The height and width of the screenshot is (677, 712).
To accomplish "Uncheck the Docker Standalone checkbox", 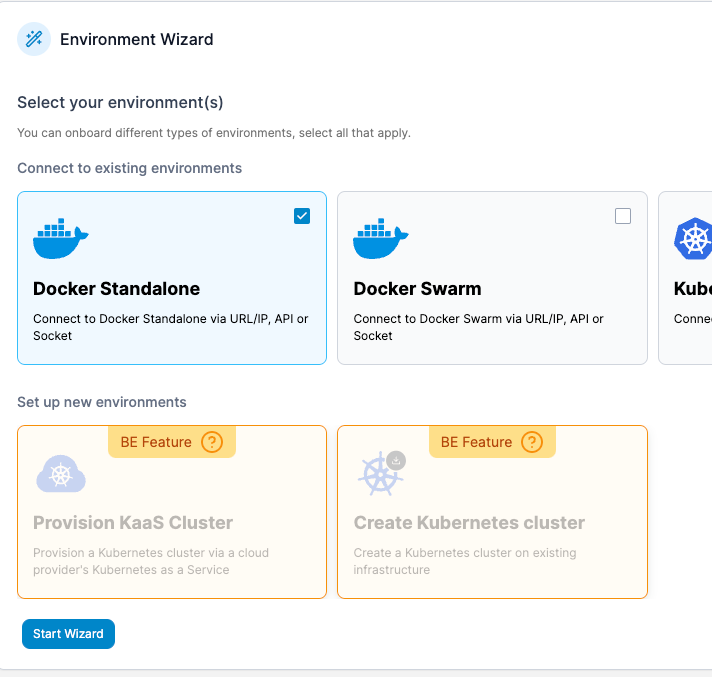I will click(x=302, y=216).
